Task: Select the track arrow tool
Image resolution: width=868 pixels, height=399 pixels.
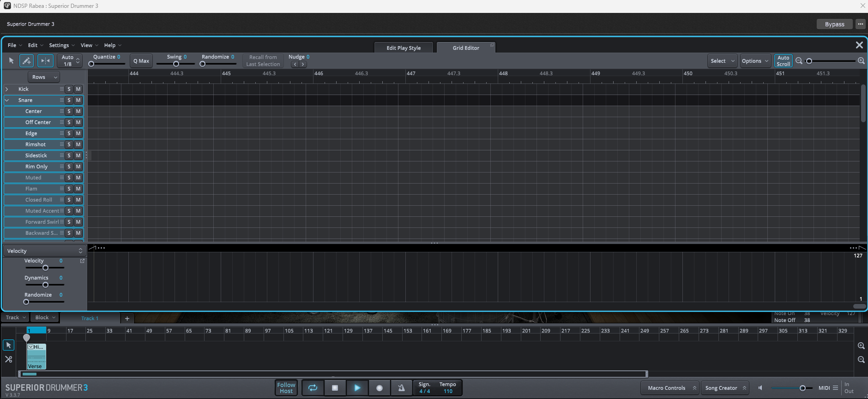Action: pyautogui.click(x=8, y=345)
